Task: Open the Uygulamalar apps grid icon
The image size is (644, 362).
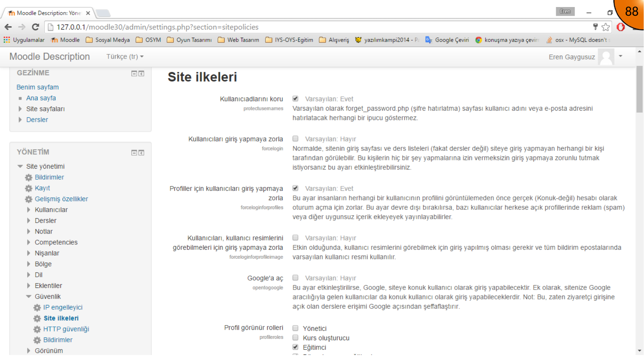Action: [x=7, y=40]
